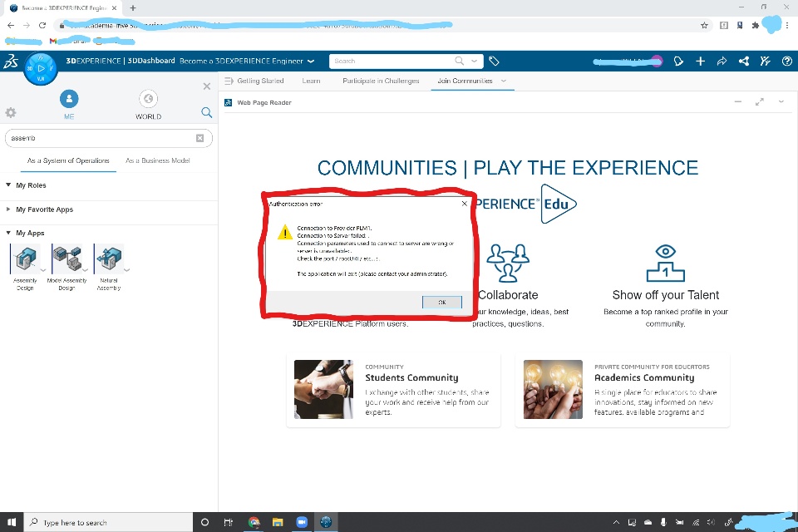This screenshot has height=532, width=798.
Task: Click the share arrow icon
Action: click(722, 61)
